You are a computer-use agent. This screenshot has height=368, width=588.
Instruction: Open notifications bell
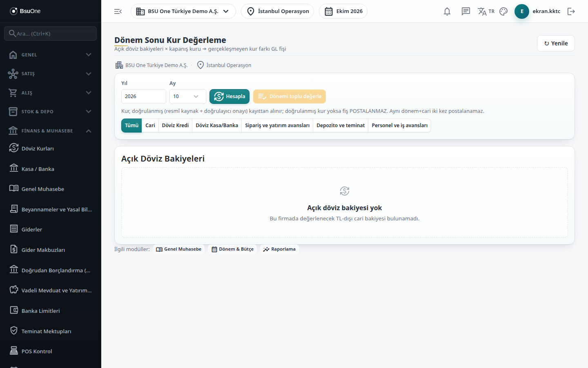(447, 11)
